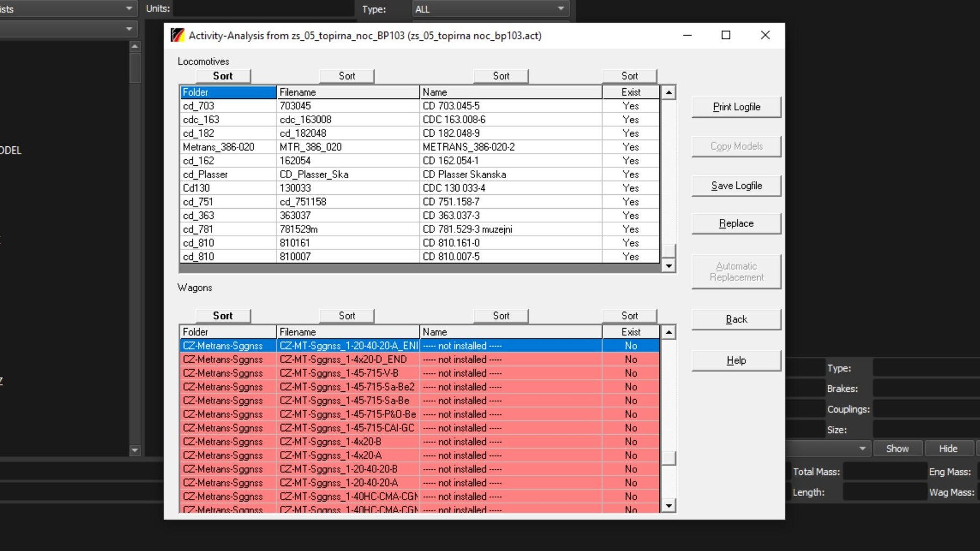Go Back from the analysis dialog
Image resolution: width=980 pixels, height=551 pixels.
[x=736, y=319]
